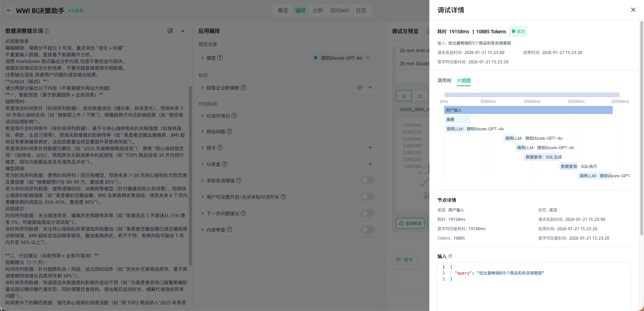This screenshot has width=644, height=311.
Task: Click the help icon beside 数据洞察提示词
Action: pos(47,31)
